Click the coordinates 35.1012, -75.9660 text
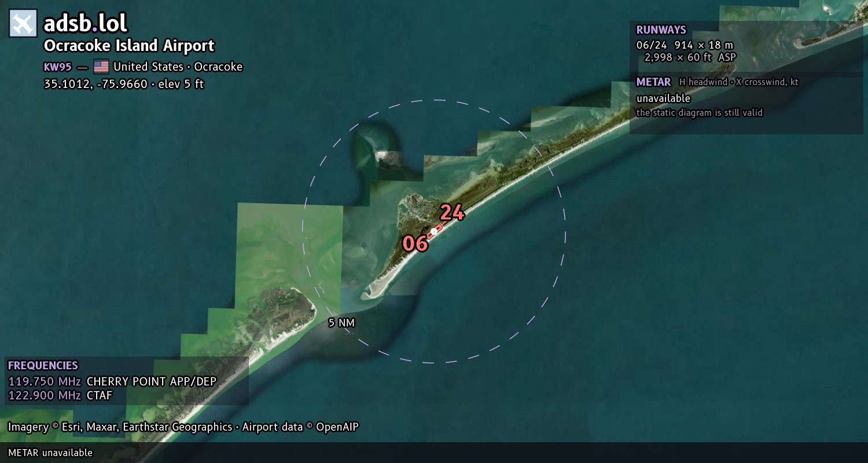Image resolution: width=868 pixels, height=463 pixels. click(x=95, y=84)
